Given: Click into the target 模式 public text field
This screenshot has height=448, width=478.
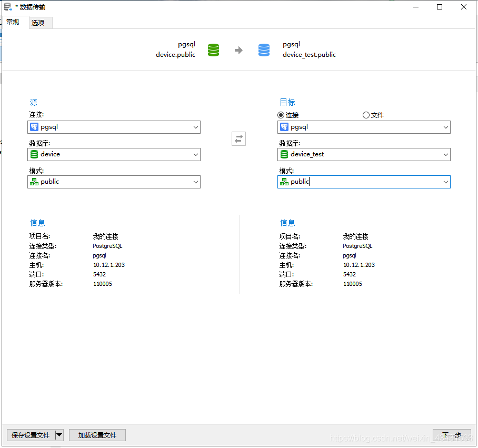Looking at the screenshot, I should [364, 182].
